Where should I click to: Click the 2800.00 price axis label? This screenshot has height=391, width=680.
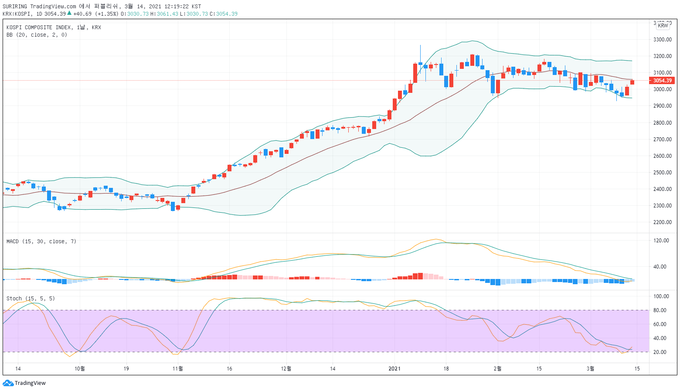click(662, 123)
